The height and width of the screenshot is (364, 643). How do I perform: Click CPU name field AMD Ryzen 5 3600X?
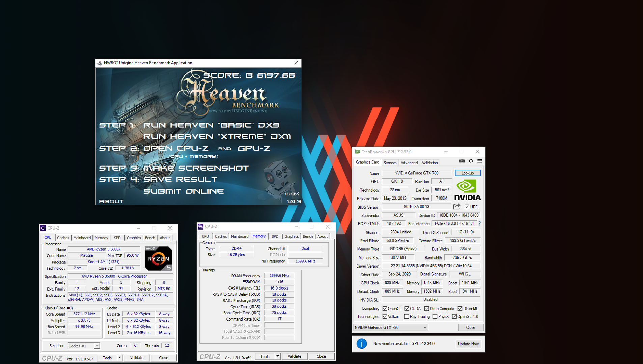coord(104,249)
